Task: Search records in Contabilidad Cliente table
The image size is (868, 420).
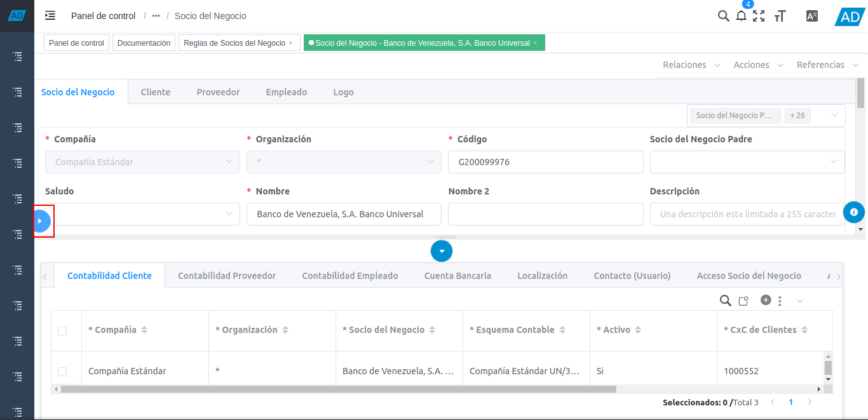Action: (x=725, y=301)
